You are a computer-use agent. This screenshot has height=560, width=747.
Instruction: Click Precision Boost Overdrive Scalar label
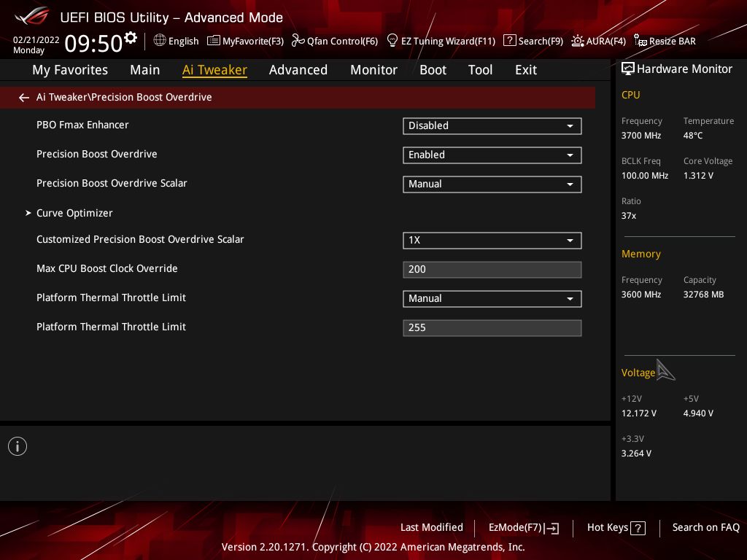pos(112,183)
